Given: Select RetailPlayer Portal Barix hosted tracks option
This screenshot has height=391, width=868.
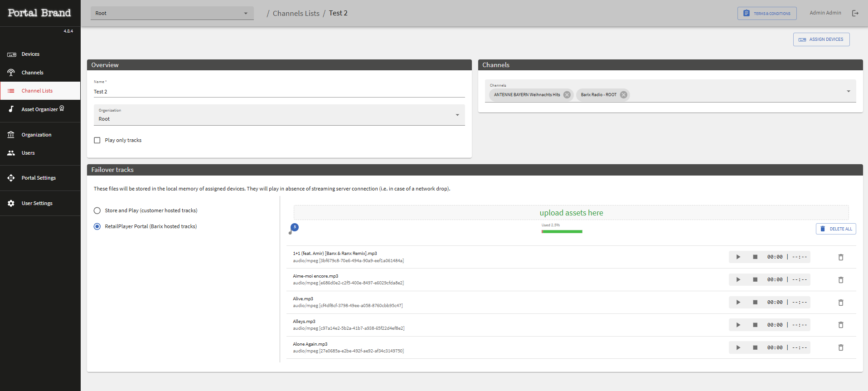Looking at the screenshot, I should tap(97, 226).
